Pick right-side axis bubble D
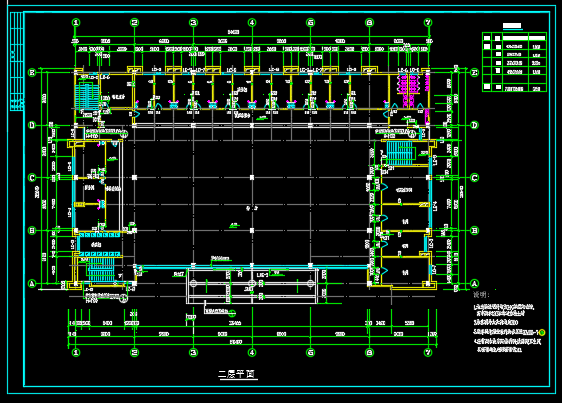The image size is (562, 403). (475, 125)
